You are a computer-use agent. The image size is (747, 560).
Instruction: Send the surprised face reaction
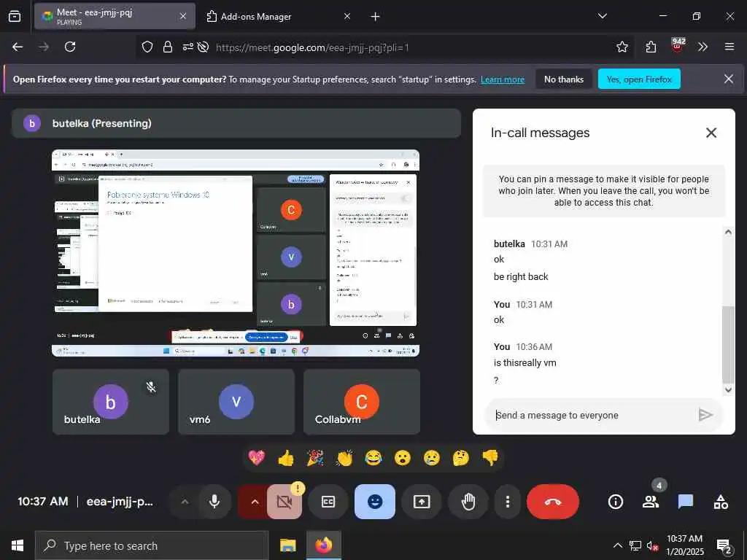tap(403, 458)
